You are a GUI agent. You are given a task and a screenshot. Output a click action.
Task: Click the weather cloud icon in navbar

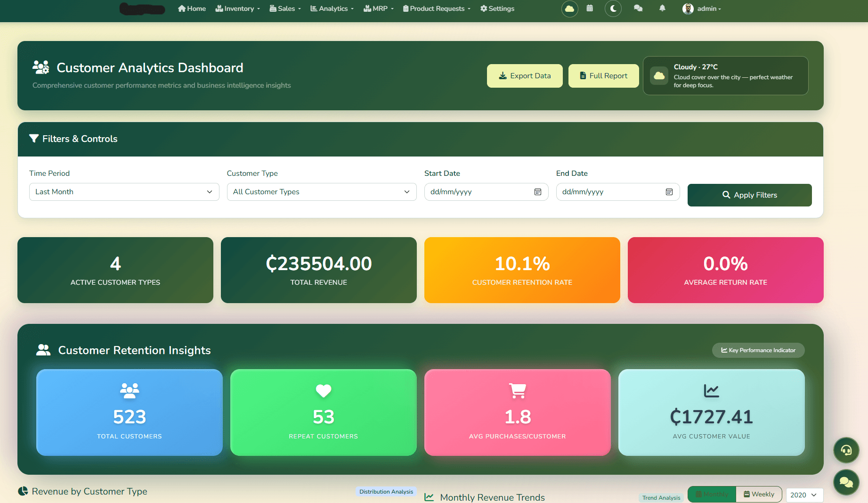tap(569, 8)
